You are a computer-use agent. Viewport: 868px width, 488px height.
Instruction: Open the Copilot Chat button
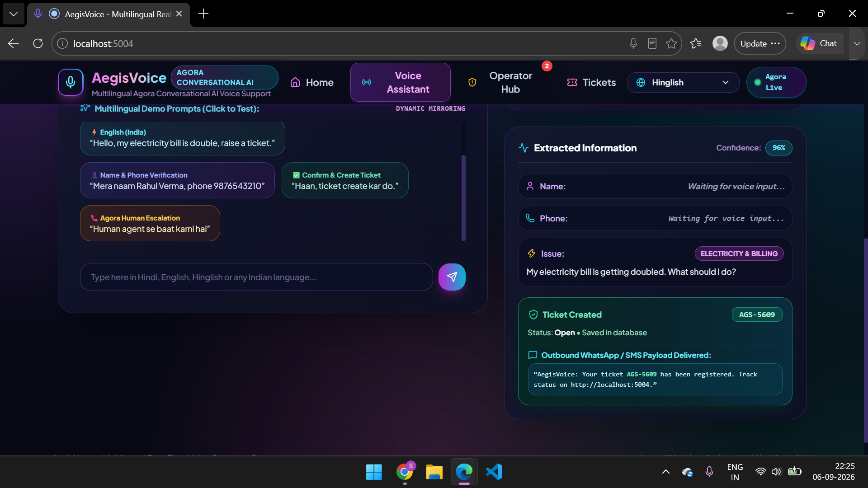pyautogui.click(x=819, y=43)
